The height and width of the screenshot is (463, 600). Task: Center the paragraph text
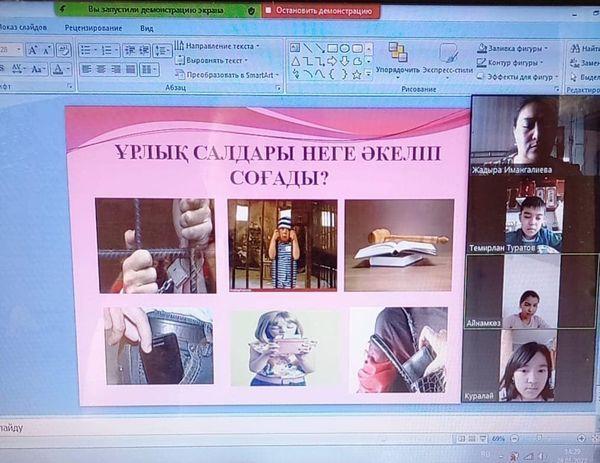click(x=101, y=69)
